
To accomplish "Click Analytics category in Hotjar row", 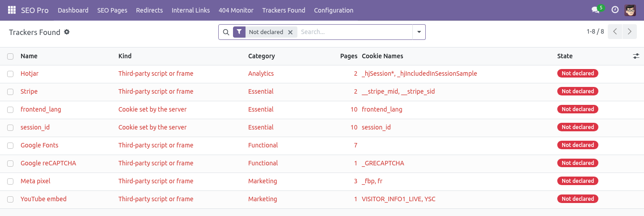I will pos(261,73).
